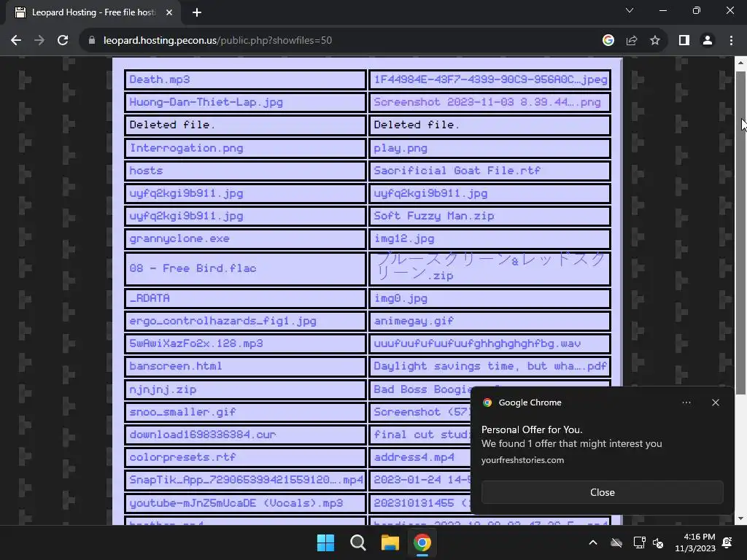The height and width of the screenshot is (560, 747).
Task: Click the muted volume tray icon
Action: point(658,542)
